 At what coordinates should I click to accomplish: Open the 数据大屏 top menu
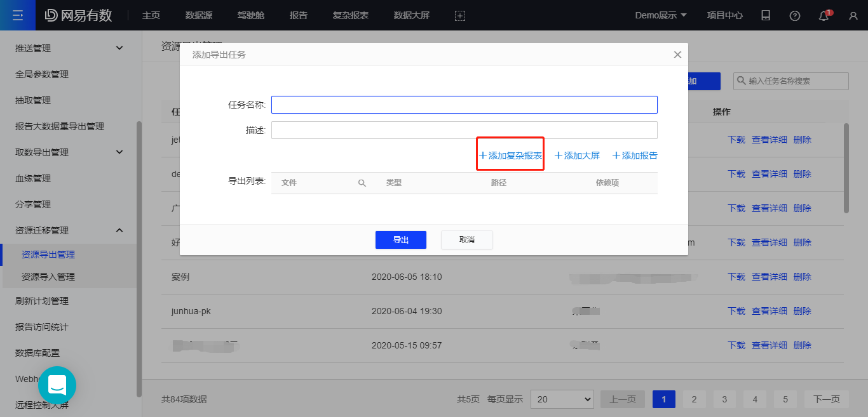411,15
